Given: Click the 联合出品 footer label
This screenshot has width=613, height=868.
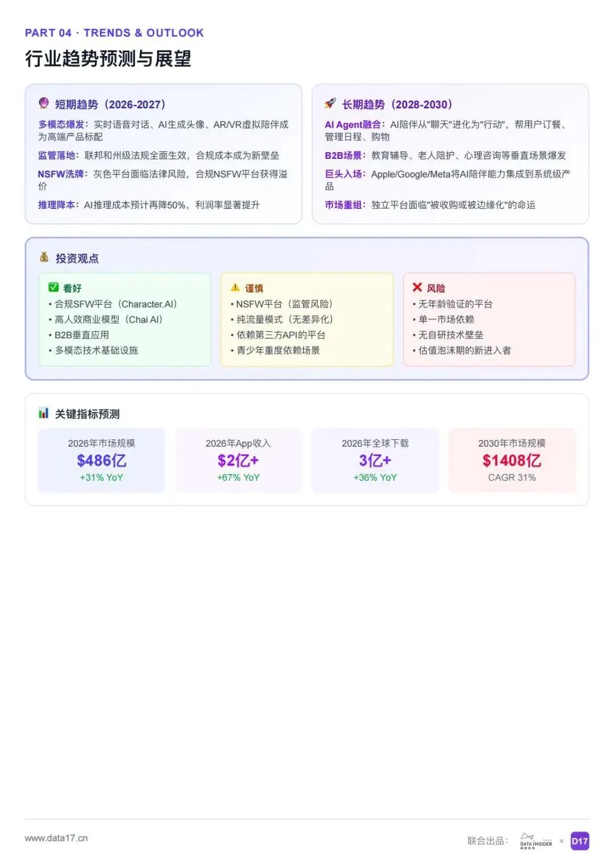Looking at the screenshot, I should tap(488, 841).
